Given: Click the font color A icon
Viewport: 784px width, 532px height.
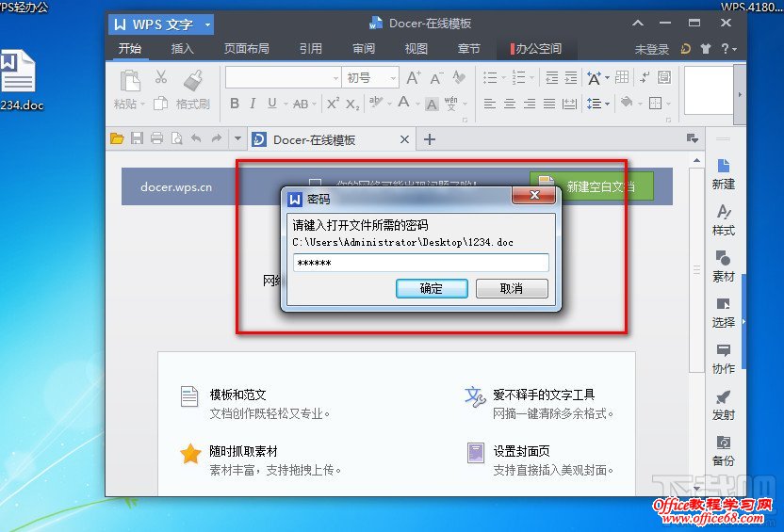Looking at the screenshot, I should click(403, 103).
